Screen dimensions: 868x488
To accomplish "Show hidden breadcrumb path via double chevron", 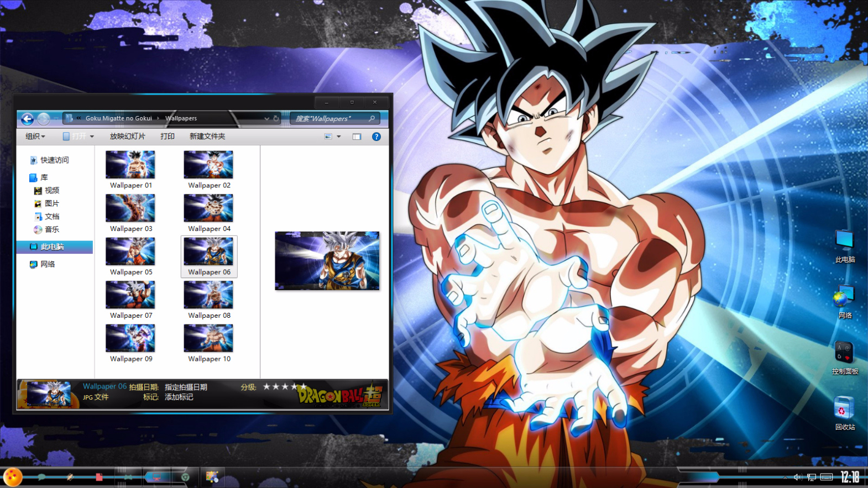I will pos(79,118).
